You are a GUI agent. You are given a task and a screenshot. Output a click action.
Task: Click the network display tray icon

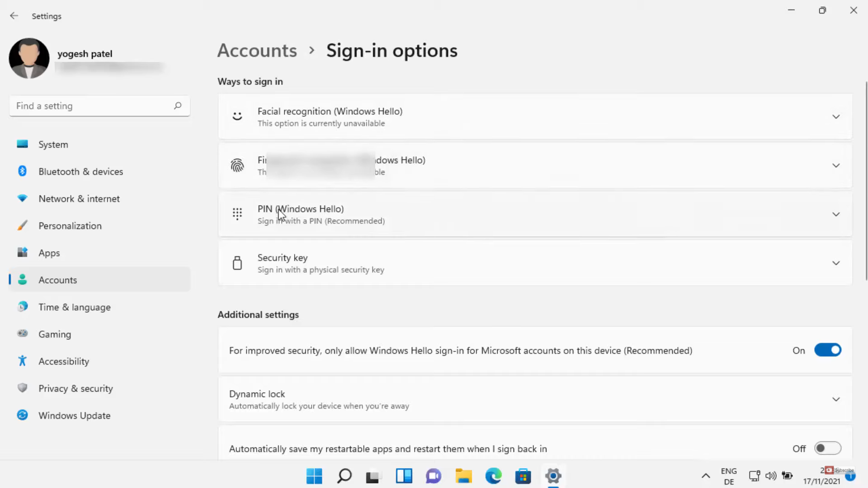(754, 476)
